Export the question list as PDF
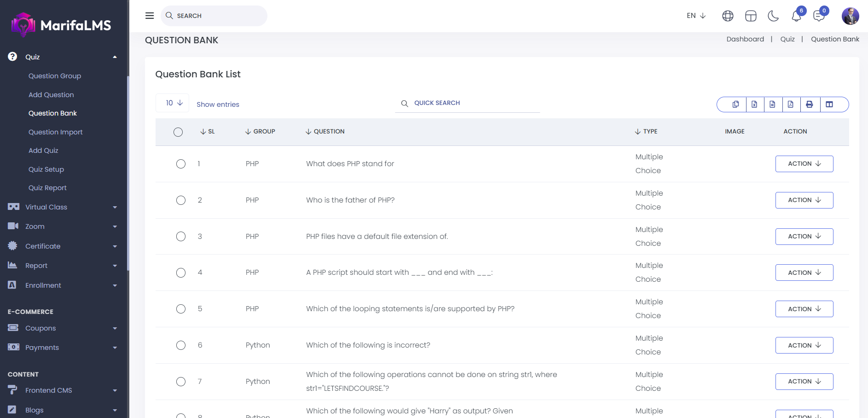The image size is (868, 418). coord(791,104)
